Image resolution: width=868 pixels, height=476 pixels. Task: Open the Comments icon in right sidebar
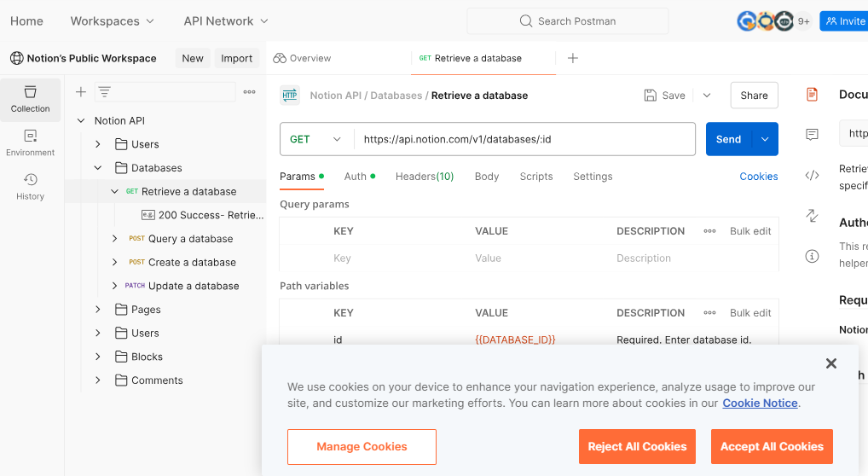click(812, 135)
